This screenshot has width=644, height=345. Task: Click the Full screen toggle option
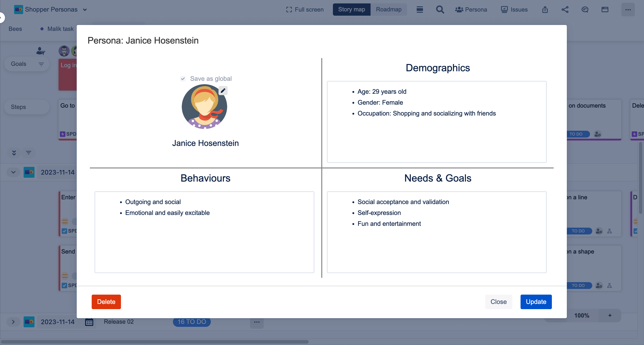click(x=305, y=9)
